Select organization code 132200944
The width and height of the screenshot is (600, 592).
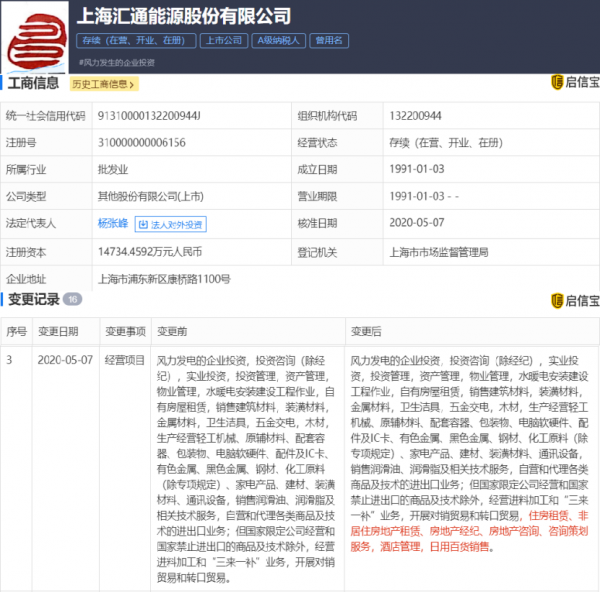click(415, 116)
